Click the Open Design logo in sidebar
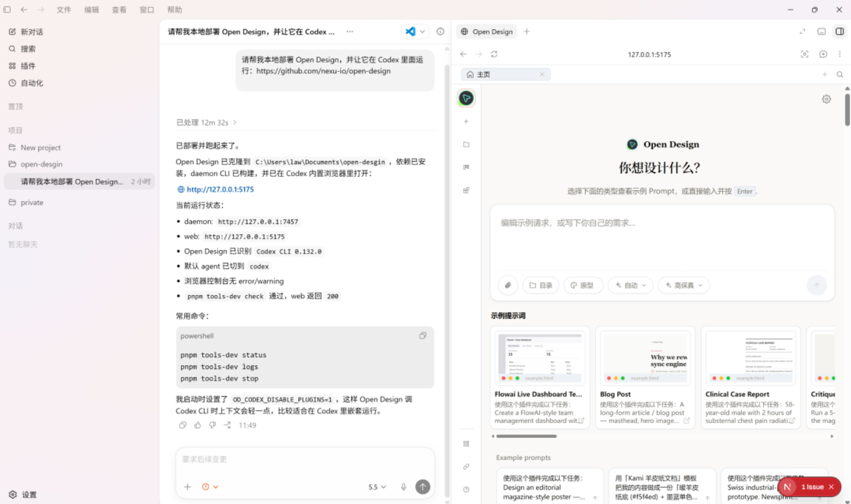The width and height of the screenshot is (851, 504). point(466,98)
